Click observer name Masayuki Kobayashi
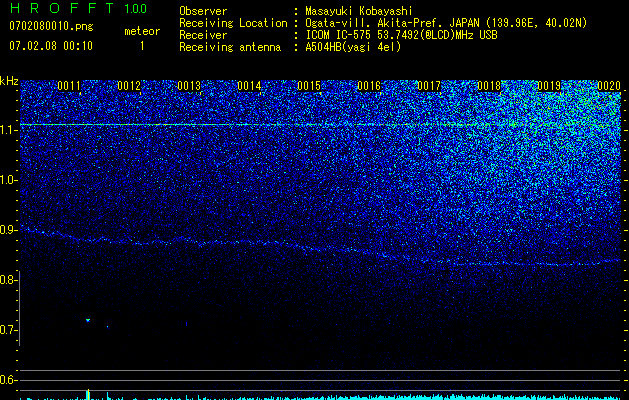Image resolution: width=629 pixels, height=400 pixels. [x=358, y=11]
